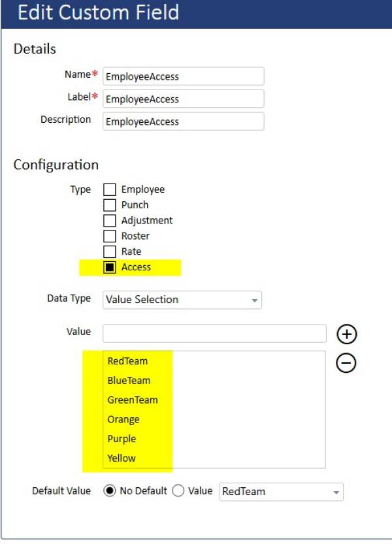Toggle the Rate type checkbox
The width and height of the screenshot is (392, 544).
click(110, 251)
